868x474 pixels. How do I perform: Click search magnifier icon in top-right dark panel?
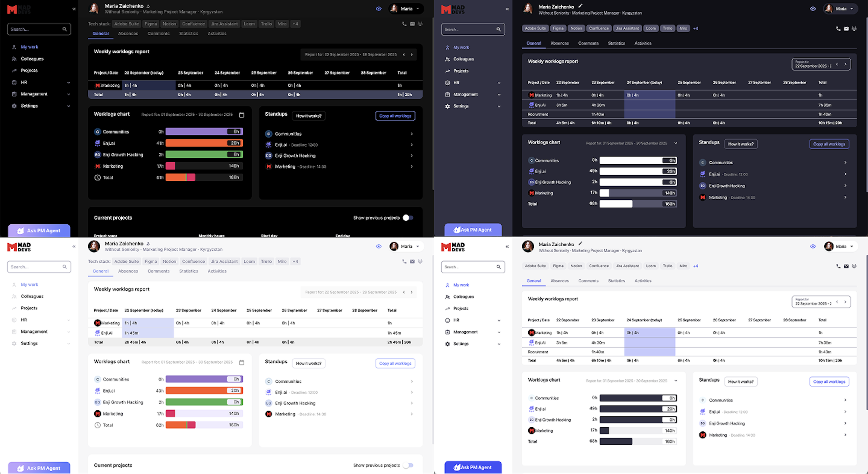click(x=498, y=29)
